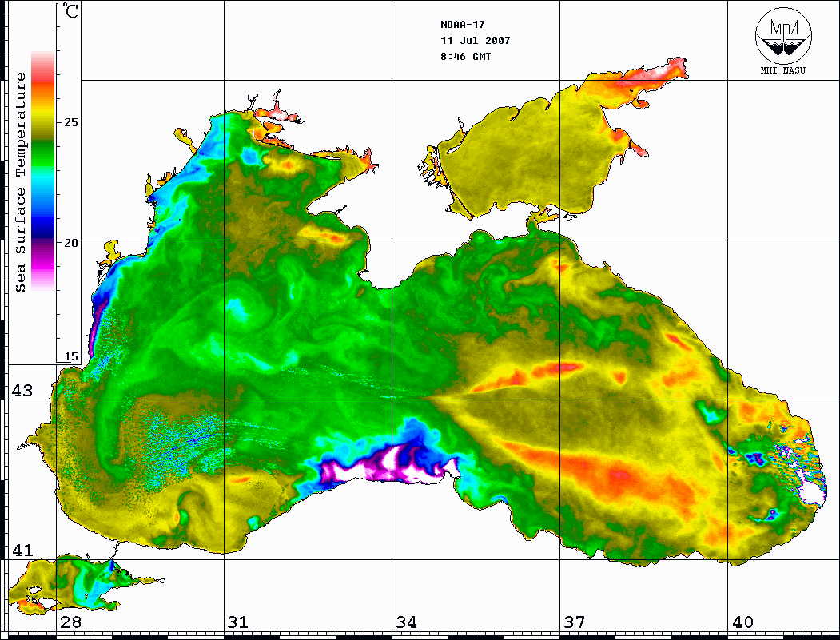Viewport: 840px width, 640px height.
Task: Click longitude label '34'
Action: click(x=406, y=622)
